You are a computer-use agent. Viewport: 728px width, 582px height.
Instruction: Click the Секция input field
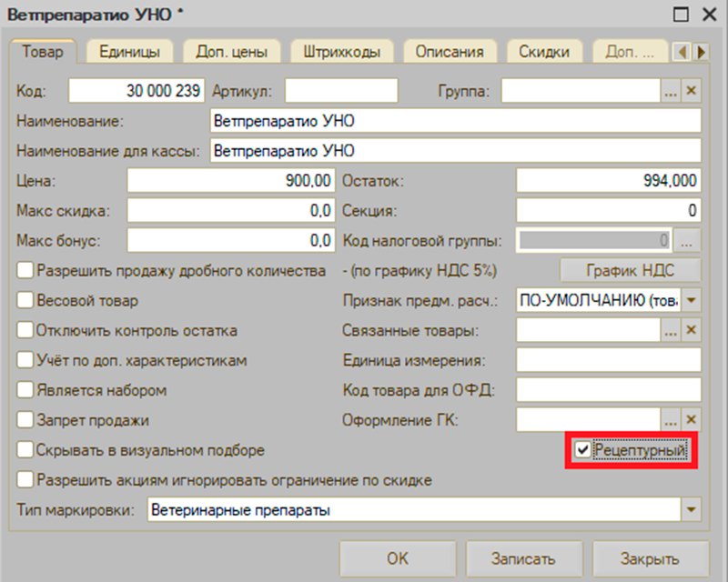(x=609, y=210)
